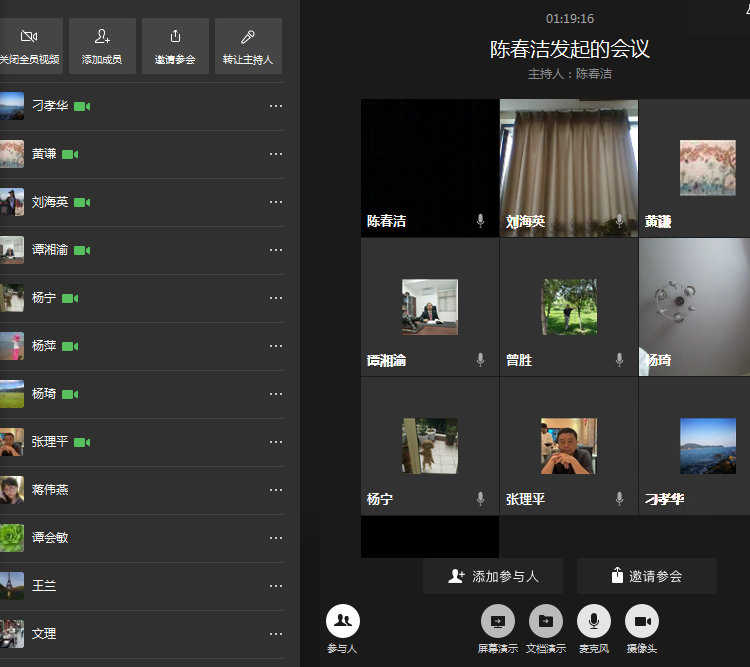Click the 添加成员 add member icon

coord(102,37)
